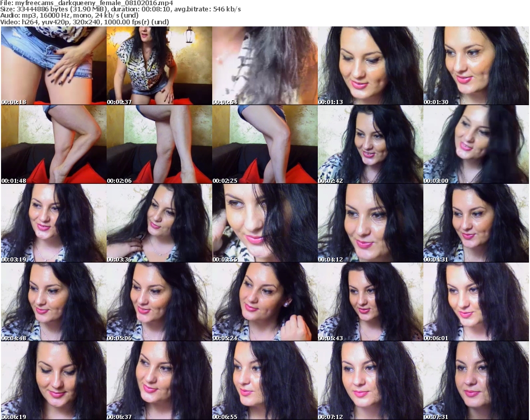The image size is (530, 420).
Task: Select the thumbnail timestamped 00:02:06
Action: (159, 144)
